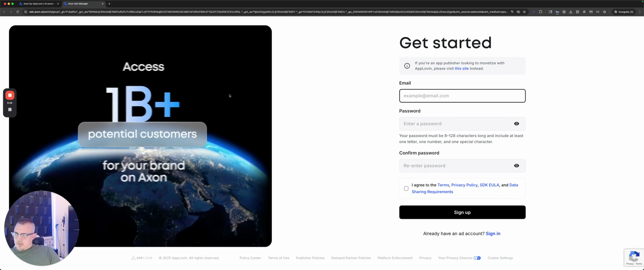
Task: Click the chain link extension icon
Action: (597, 12)
